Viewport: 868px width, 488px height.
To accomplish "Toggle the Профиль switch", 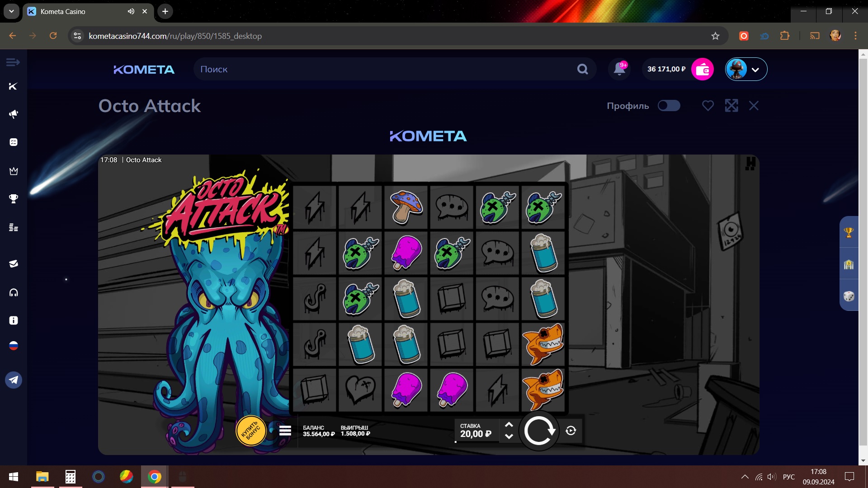I will (x=669, y=106).
